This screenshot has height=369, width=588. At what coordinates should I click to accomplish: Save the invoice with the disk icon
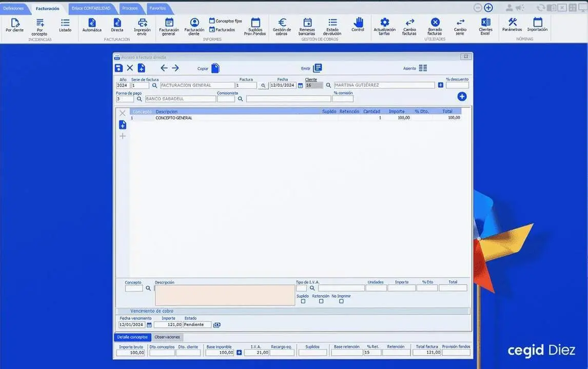[119, 68]
